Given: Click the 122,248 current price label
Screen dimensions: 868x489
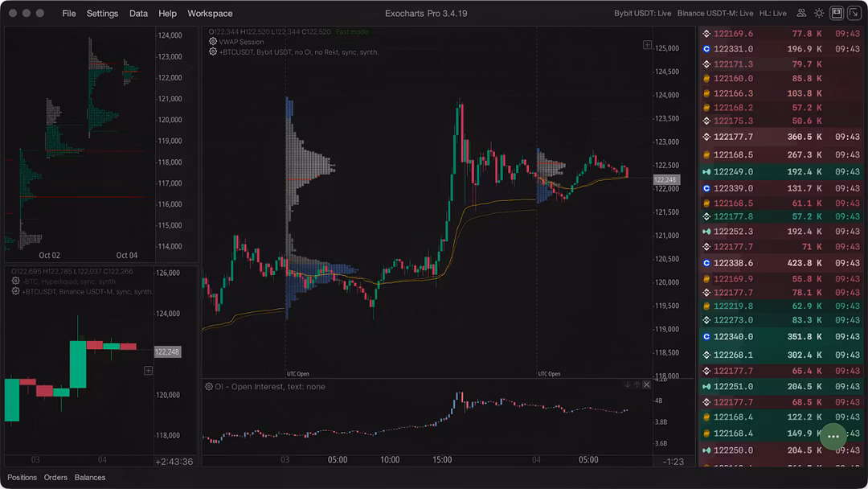Looking at the screenshot, I should (x=666, y=178).
